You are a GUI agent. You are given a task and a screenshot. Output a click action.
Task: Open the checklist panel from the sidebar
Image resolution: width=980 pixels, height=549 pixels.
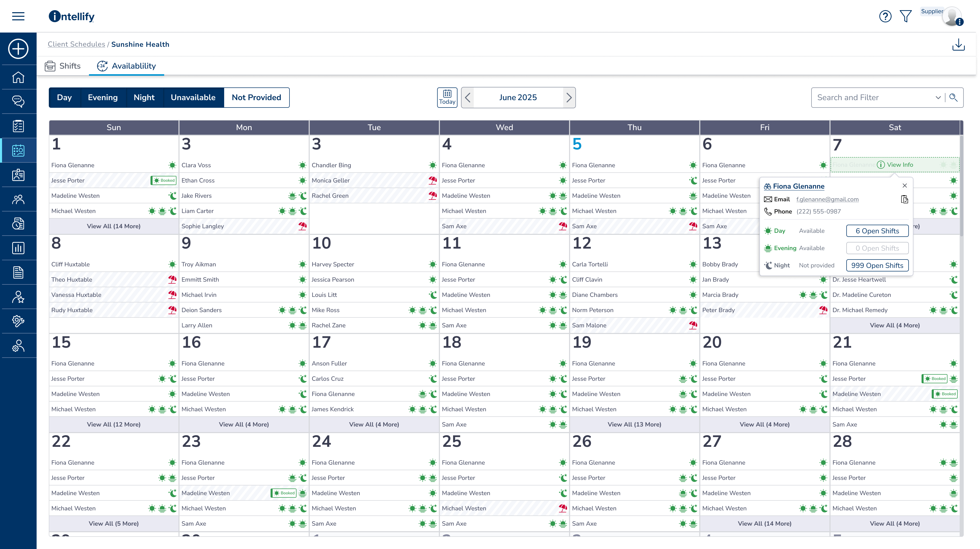pyautogui.click(x=18, y=126)
